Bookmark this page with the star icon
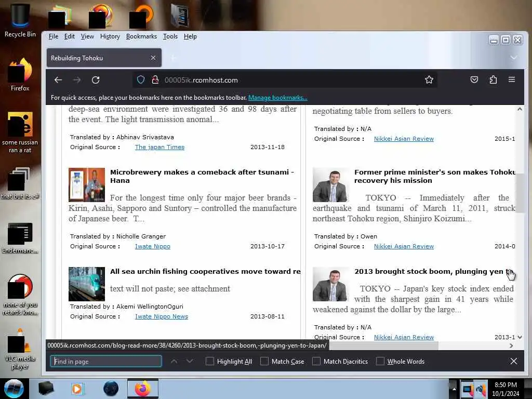This screenshot has height=399, width=532. (429, 79)
